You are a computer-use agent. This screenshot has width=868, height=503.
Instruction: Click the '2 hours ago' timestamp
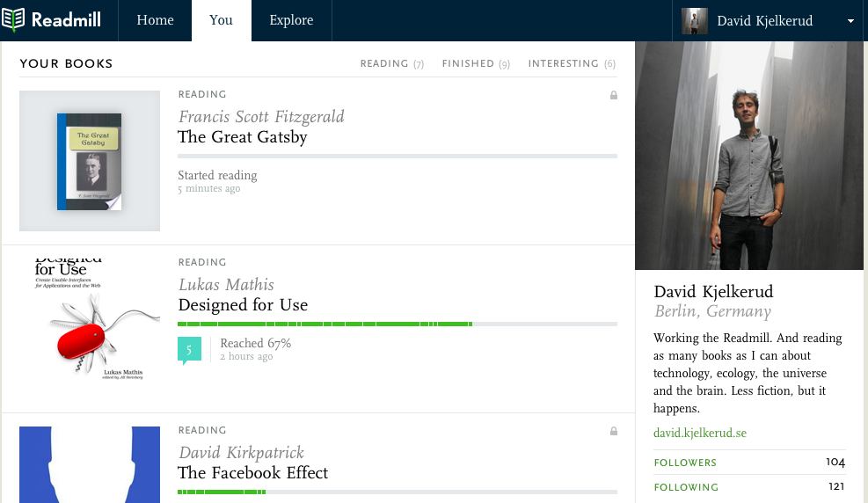click(246, 357)
